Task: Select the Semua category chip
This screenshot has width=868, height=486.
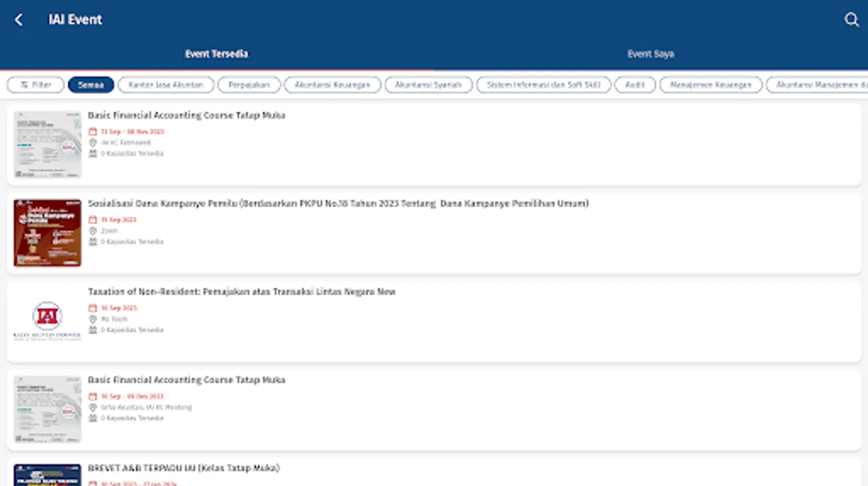Action: (x=91, y=85)
